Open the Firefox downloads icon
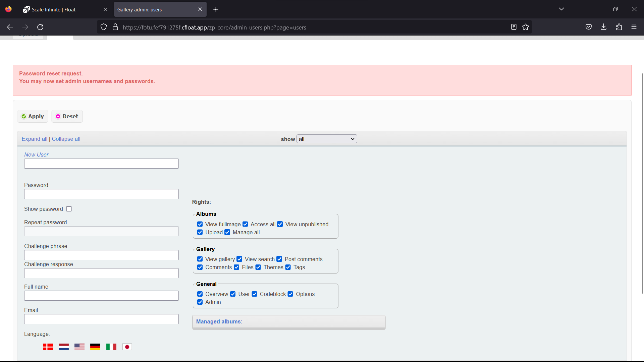The height and width of the screenshot is (362, 644). click(603, 27)
